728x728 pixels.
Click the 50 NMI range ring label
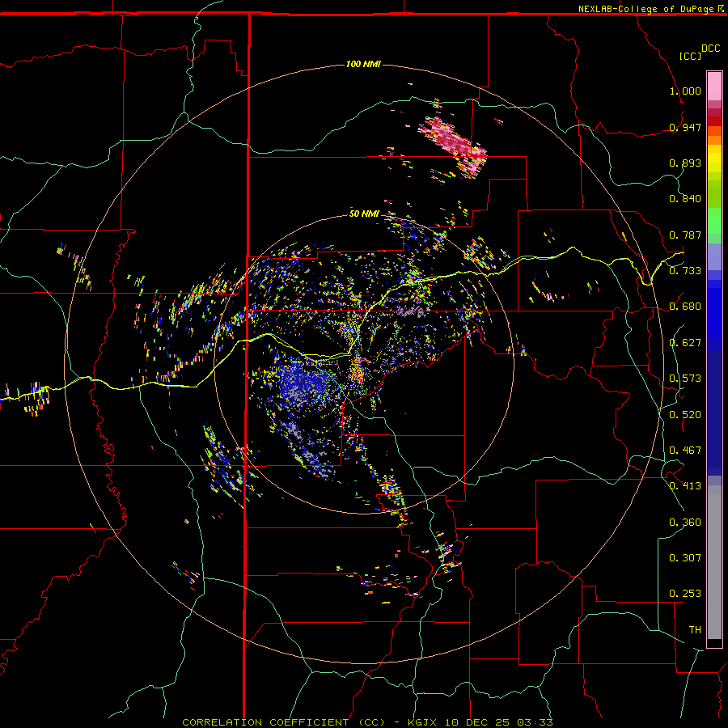pos(364,214)
